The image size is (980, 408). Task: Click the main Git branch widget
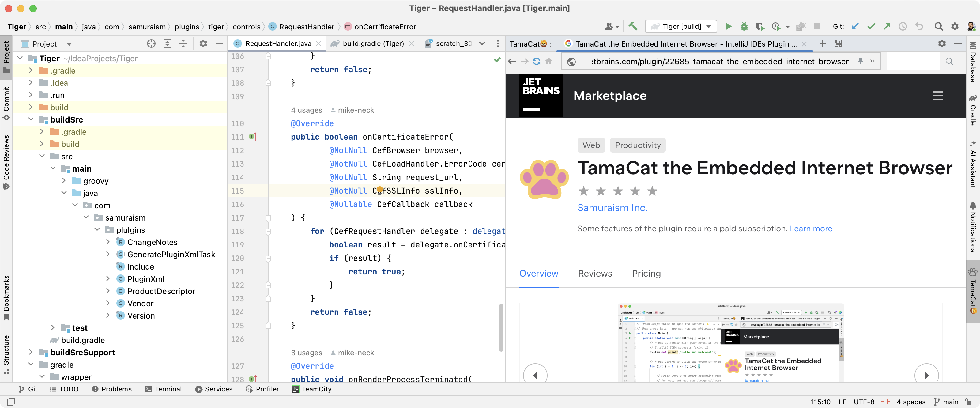coord(946,402)
